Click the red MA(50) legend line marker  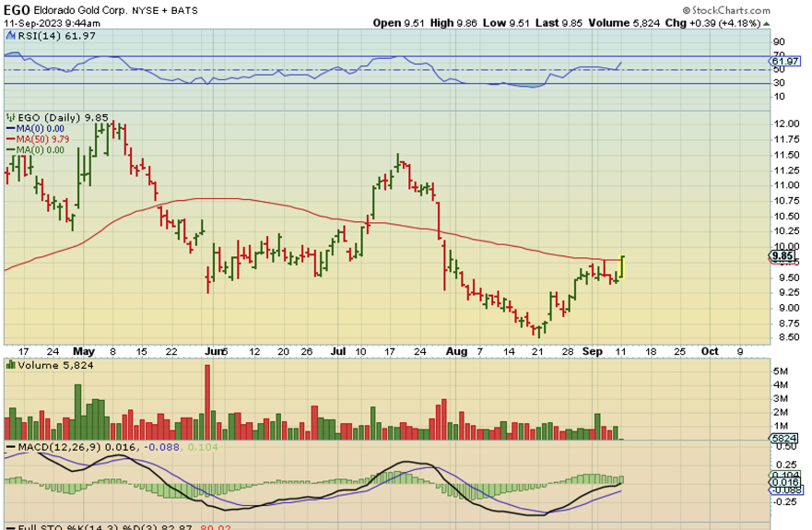pos(11,138)
